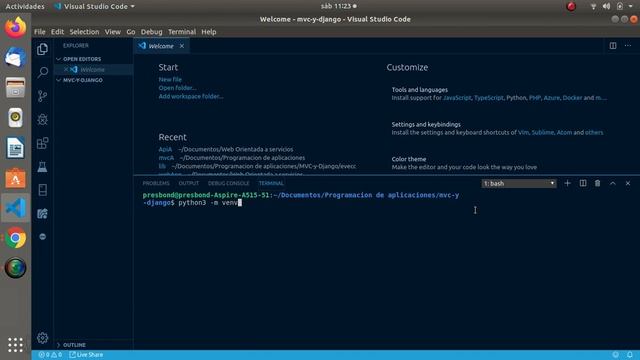
Task: Open the Help menu
Action: (209, 32)
